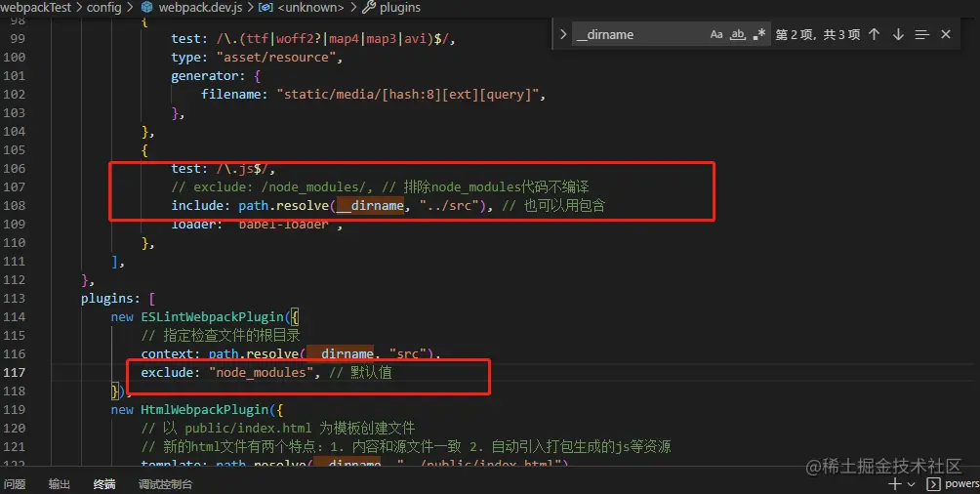This screenshot has width=980, height=494.
Task: Go to previous match arrow
Action: point(875,34)
